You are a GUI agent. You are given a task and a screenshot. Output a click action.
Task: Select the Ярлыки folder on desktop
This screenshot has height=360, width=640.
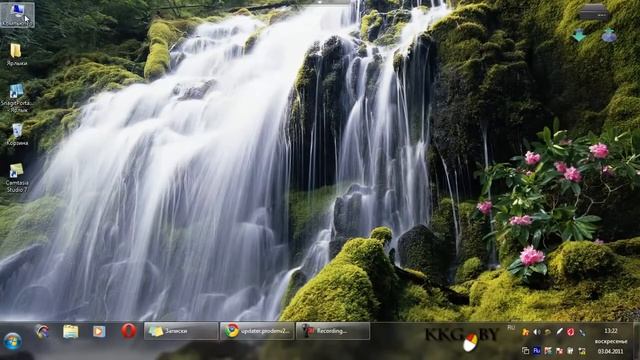pos(16,55)
